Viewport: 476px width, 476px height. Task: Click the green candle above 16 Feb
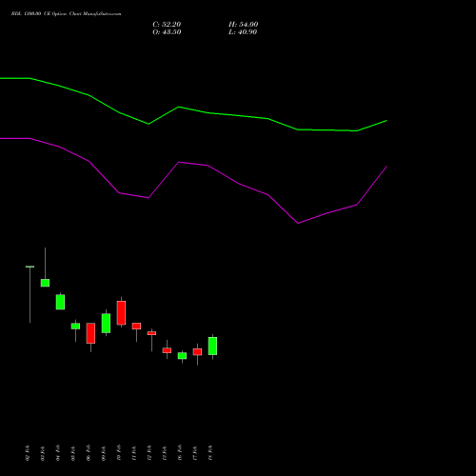coord(182,356)
